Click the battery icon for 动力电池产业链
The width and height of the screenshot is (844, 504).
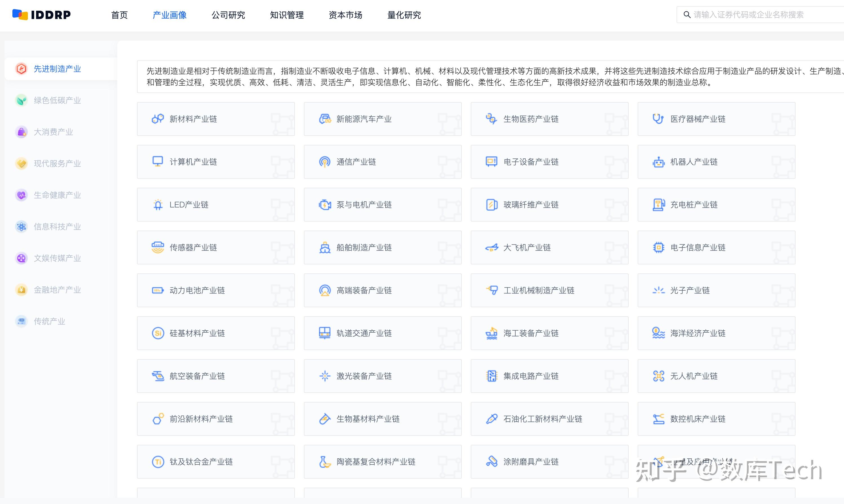158,290
